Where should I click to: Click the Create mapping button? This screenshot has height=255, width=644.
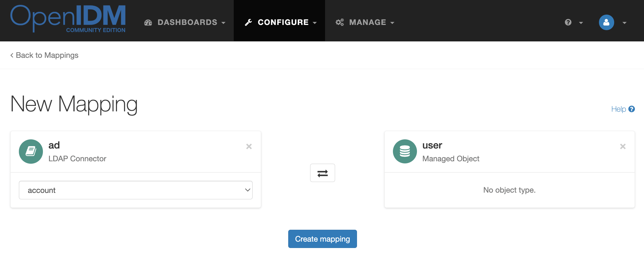(323, 239)
